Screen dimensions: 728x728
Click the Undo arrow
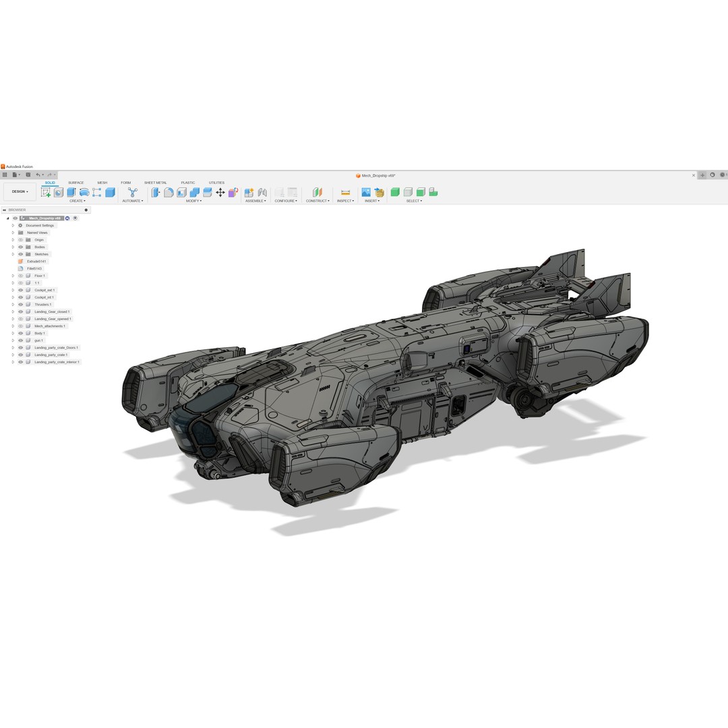point(38,175)
